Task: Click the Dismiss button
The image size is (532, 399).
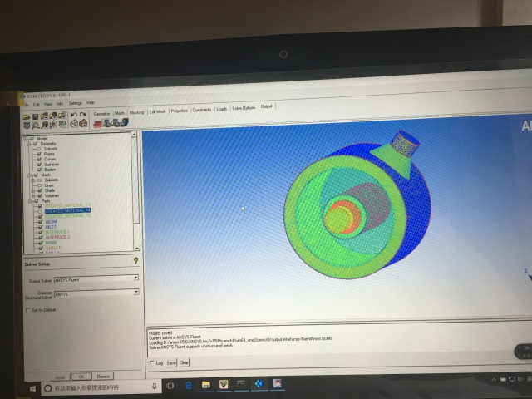Action: 103,376
